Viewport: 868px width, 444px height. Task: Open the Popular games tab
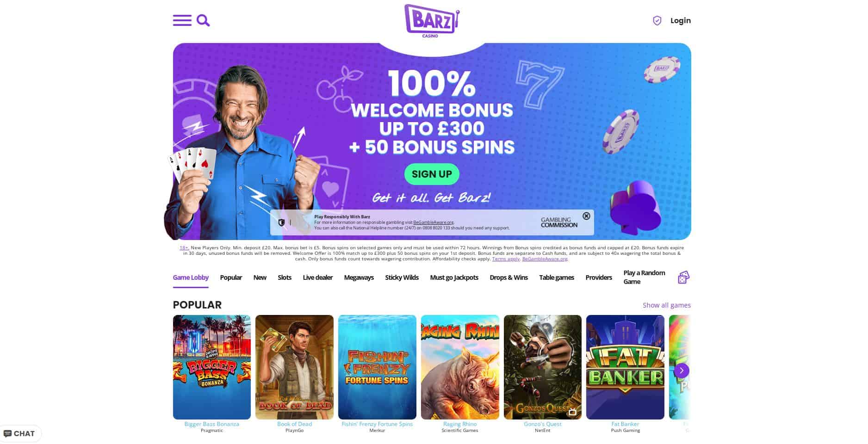pos(231,277)
